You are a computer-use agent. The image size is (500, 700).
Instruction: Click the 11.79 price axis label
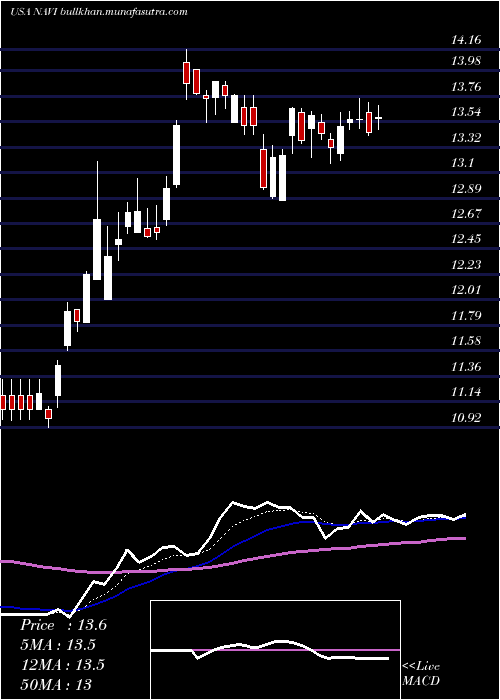point(466,316)
